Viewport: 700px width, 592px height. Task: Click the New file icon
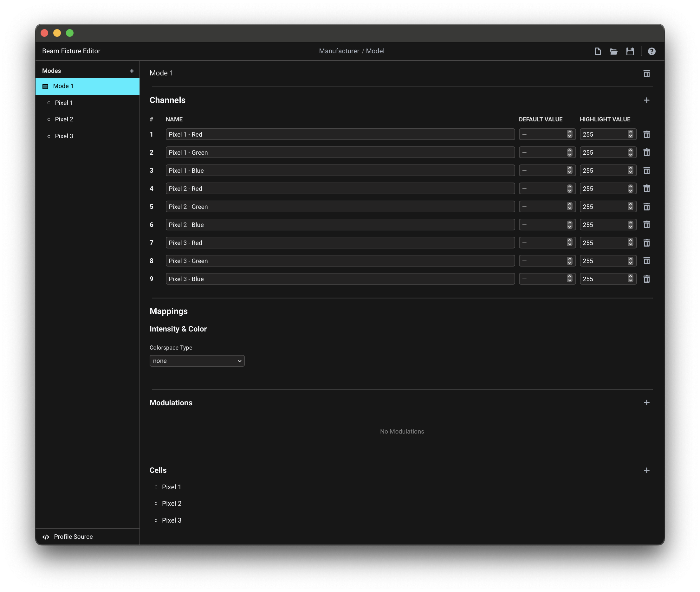point(598,51)
